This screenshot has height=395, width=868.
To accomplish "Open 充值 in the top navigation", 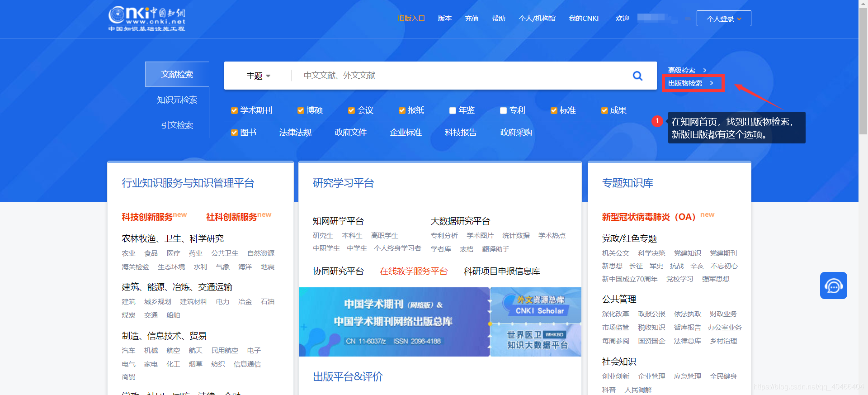I will [x=472, y=19].
